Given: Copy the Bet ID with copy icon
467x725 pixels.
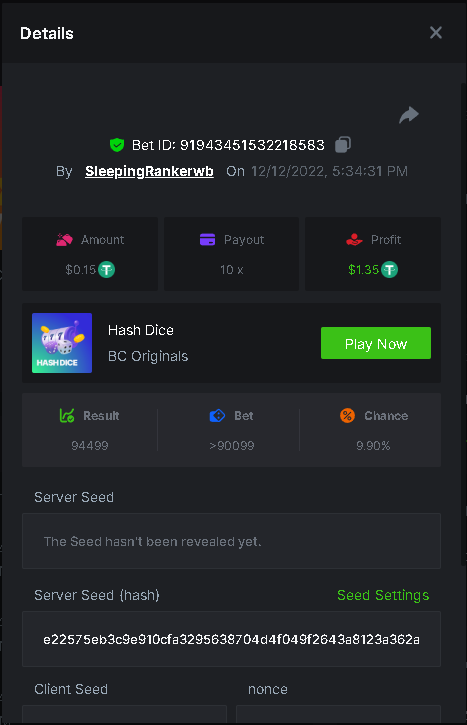Looking at the screenshot, I should pyautogui.click(x=343, y=145).
